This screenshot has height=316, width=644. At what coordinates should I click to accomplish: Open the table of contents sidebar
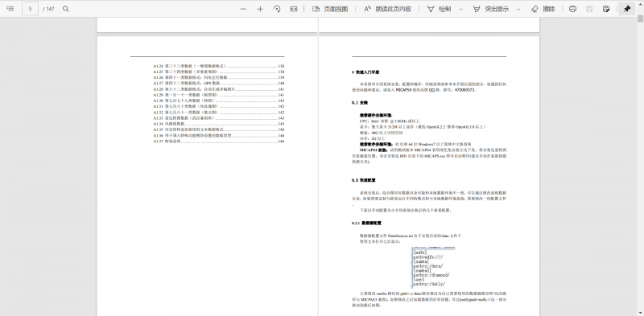tap(10, 9)
